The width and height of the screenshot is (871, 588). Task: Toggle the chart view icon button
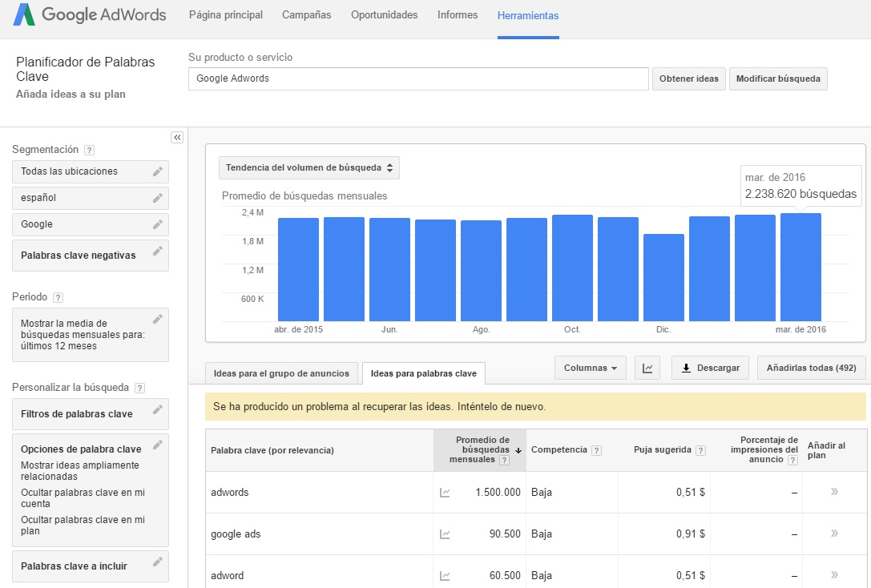coord(647,368)
